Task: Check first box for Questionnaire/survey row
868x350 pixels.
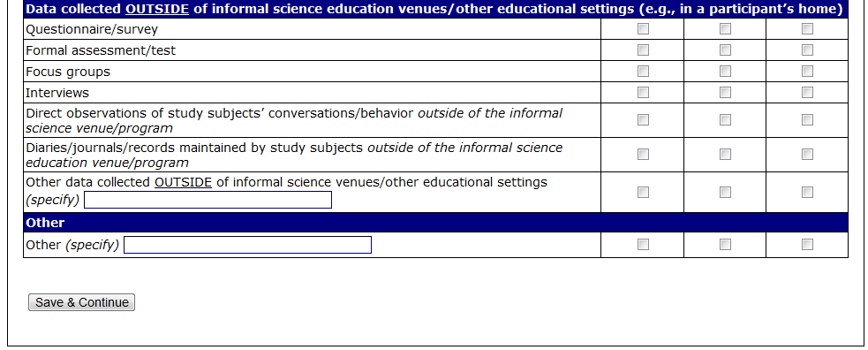Action: [643, 29]
